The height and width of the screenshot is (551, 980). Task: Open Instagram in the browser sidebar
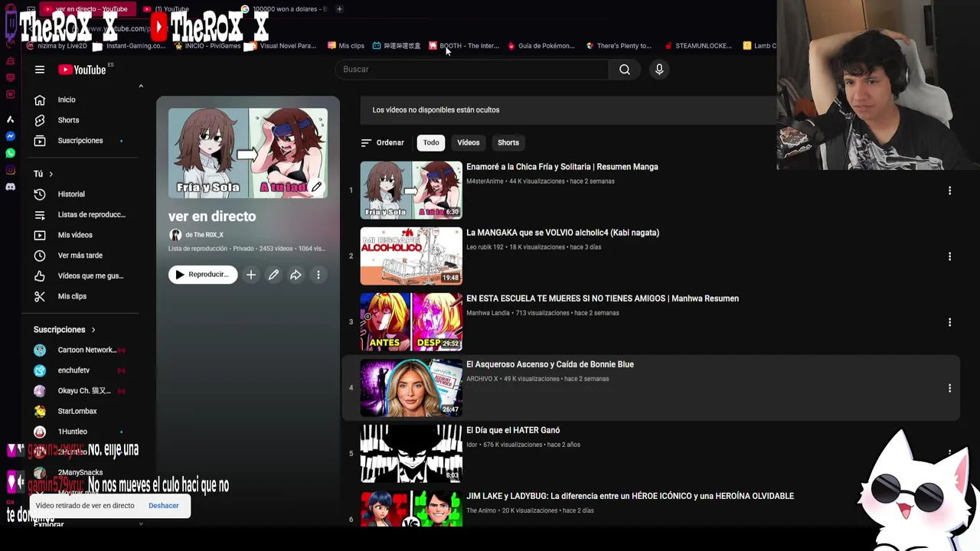(10, 170)
